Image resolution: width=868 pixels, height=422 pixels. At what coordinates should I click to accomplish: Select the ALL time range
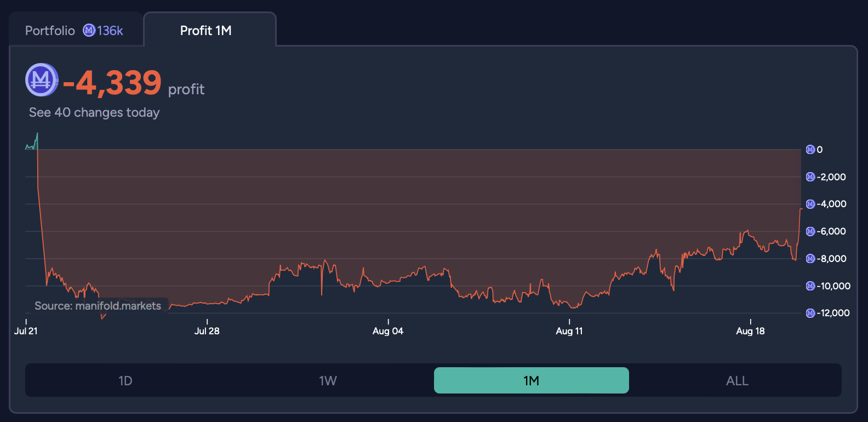[737, 380]
